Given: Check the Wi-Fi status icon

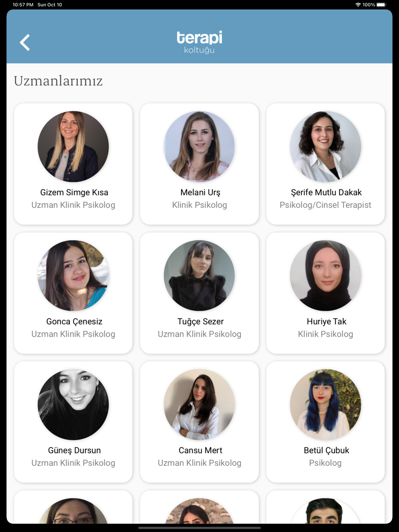Looking at the screenshot, I should point(358,5).
